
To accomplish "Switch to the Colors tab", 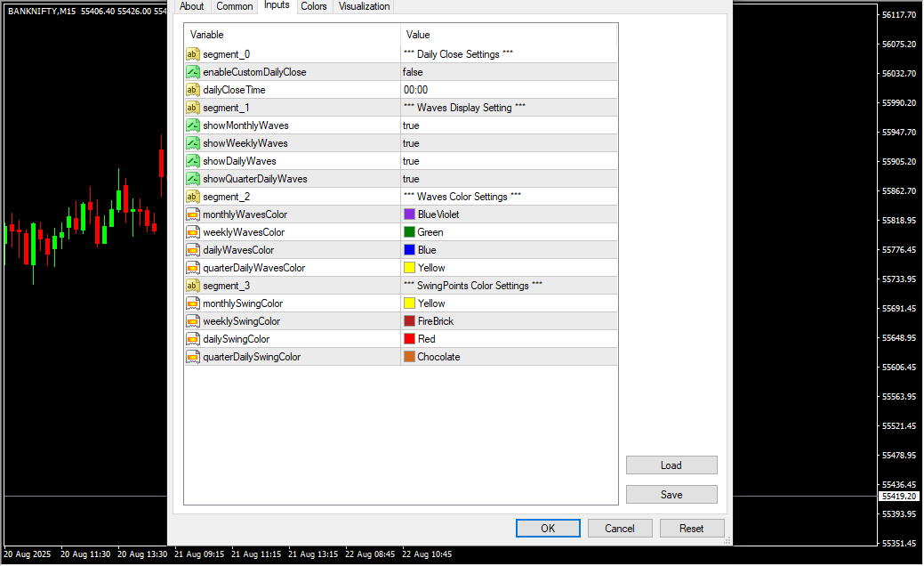I will pos(313,6).
